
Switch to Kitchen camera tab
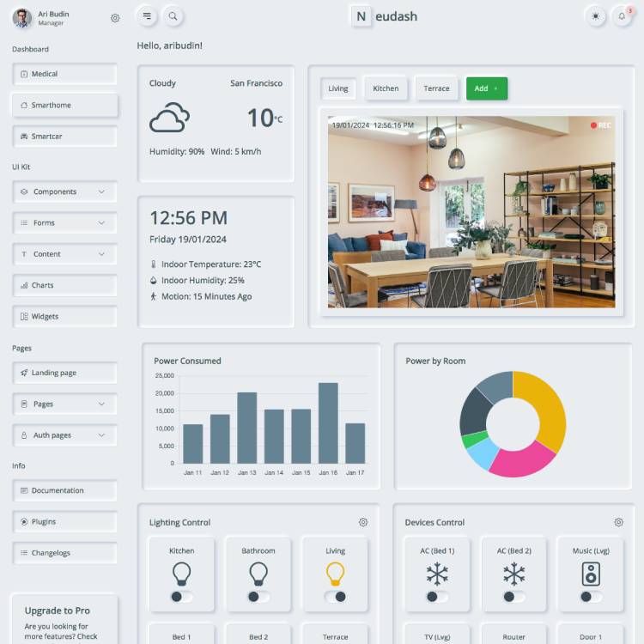pyautogui.click(x=386, y=88)
